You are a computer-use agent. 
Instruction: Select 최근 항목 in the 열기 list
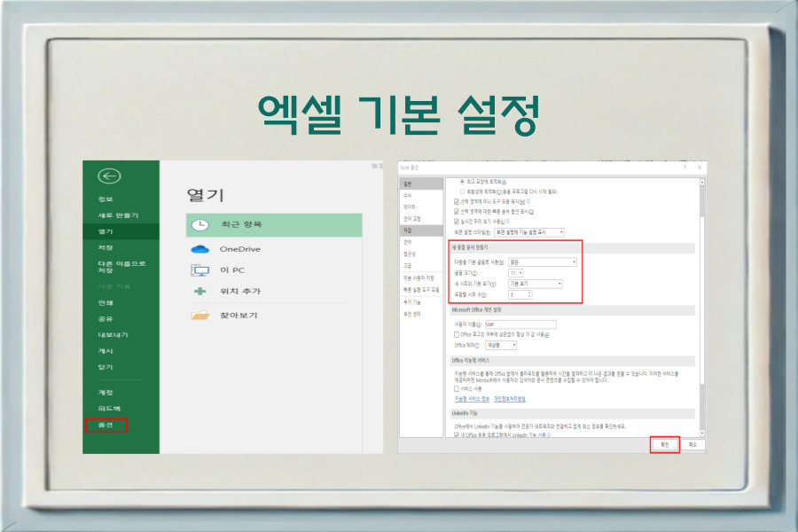click(274, 224)
